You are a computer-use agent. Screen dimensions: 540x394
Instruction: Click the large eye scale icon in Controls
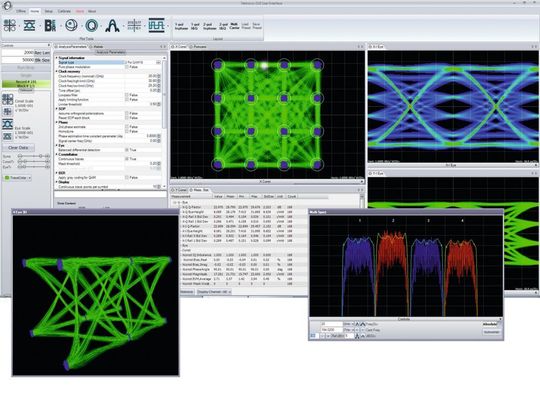pyautogui.click(x=8, y=124)
